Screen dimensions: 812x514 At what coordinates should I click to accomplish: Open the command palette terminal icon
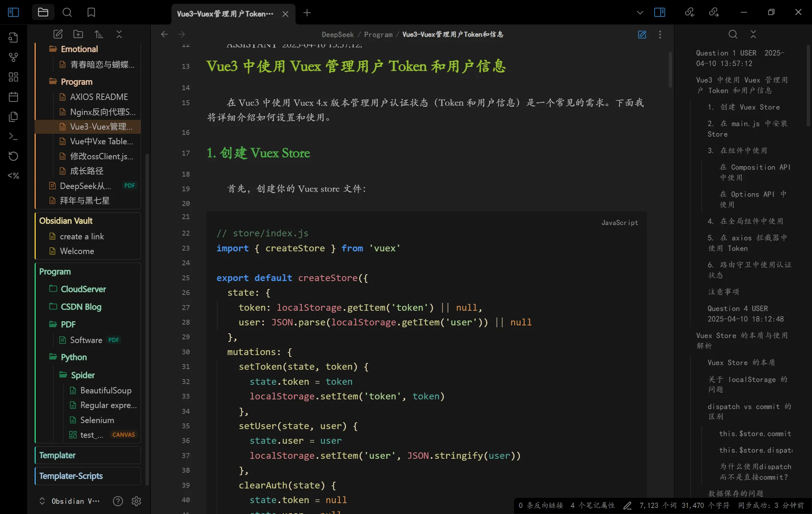pyautogui.click(x=13, y=136)
